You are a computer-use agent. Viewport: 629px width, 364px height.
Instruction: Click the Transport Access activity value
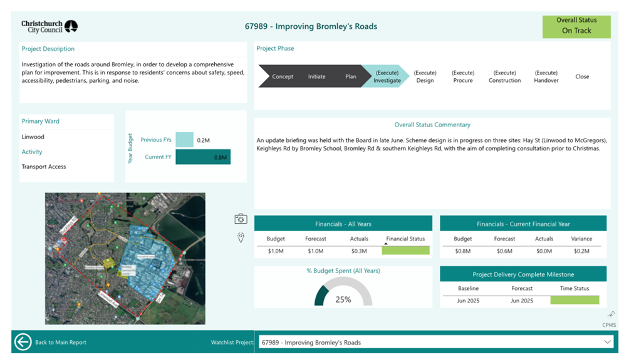pyautogui.click(x=44, y=167)
